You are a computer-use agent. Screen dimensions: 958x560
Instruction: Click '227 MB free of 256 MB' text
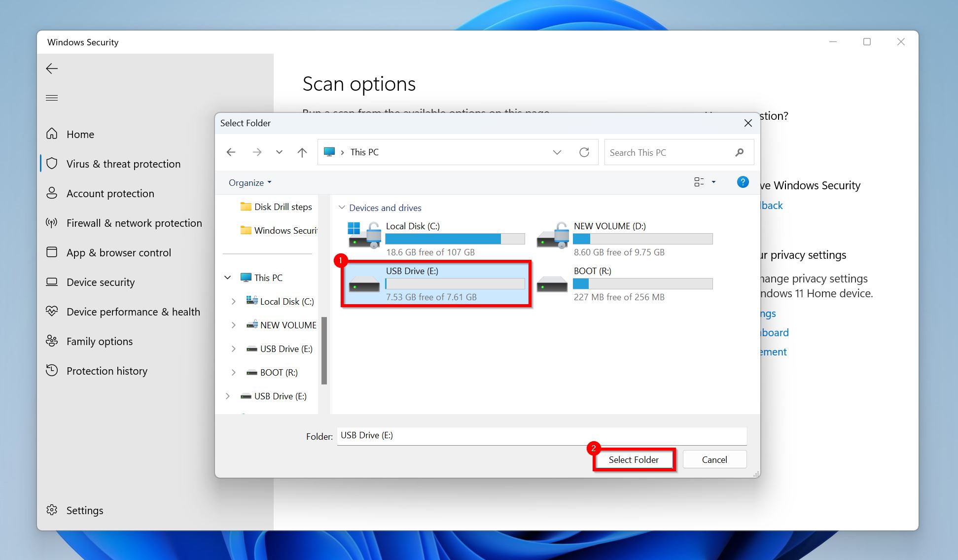point(619,297)
